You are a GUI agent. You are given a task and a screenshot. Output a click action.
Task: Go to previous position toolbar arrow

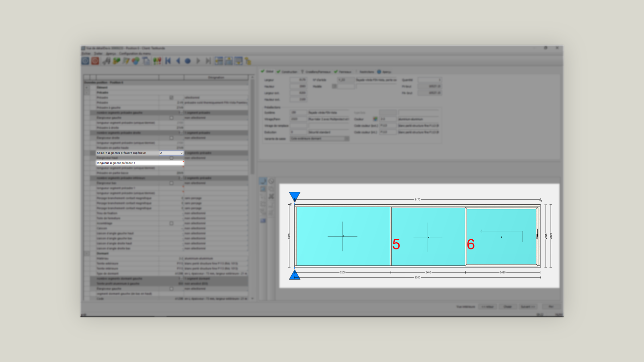point(178,61)
